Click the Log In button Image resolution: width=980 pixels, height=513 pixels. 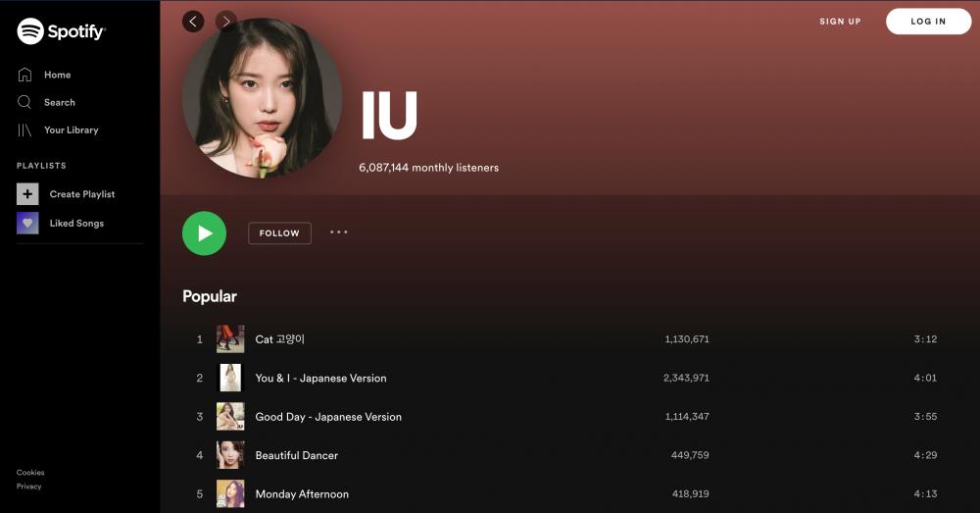pos(928,22)
